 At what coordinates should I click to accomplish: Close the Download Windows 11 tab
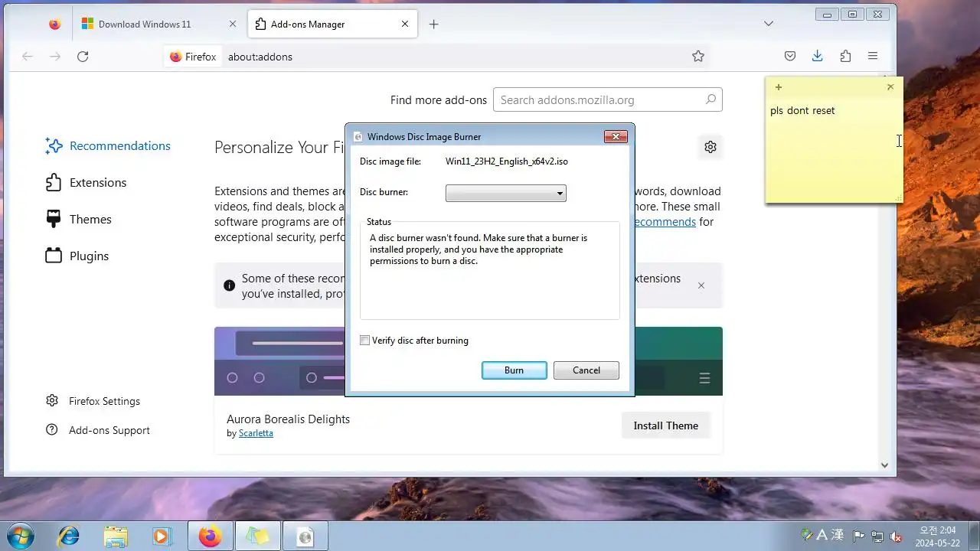click(233, 24)
